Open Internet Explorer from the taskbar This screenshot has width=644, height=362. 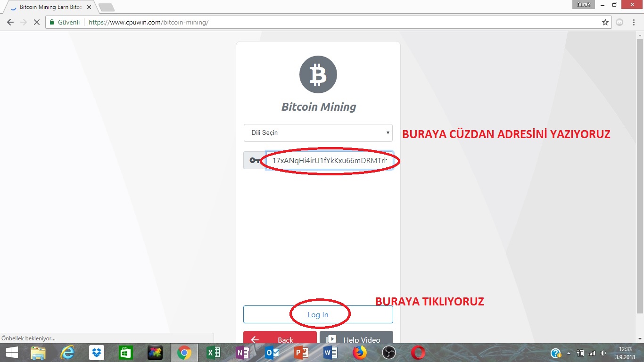point(67,353)
